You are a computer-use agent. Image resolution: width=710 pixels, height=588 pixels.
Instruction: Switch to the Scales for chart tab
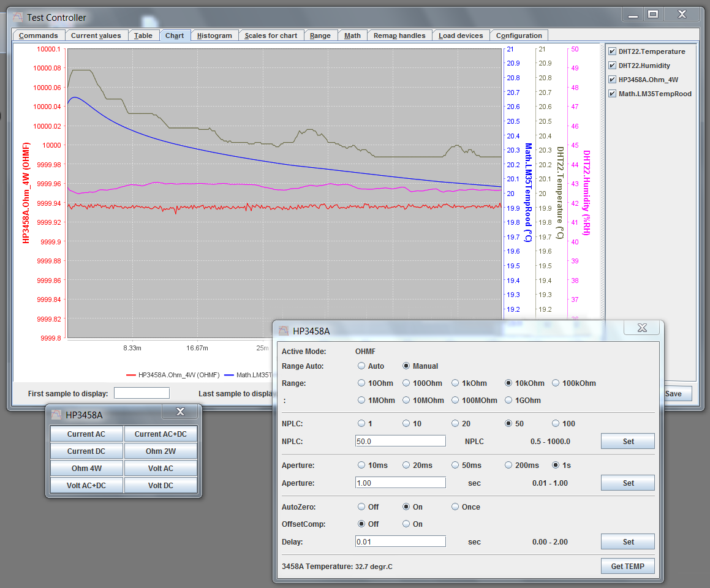click(271, 36)
